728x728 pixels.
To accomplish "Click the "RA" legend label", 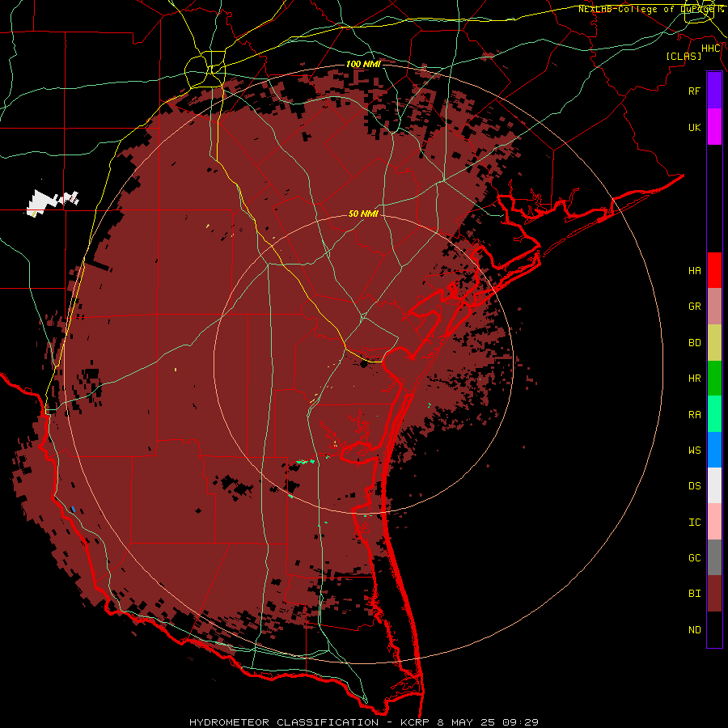I will pyautogui.click(x=695, y=415).
